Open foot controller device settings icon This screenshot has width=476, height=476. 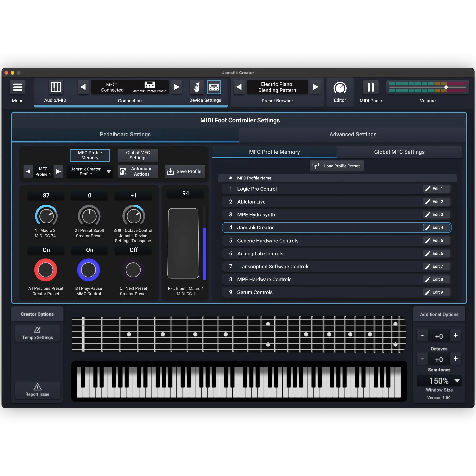[214, 87]
